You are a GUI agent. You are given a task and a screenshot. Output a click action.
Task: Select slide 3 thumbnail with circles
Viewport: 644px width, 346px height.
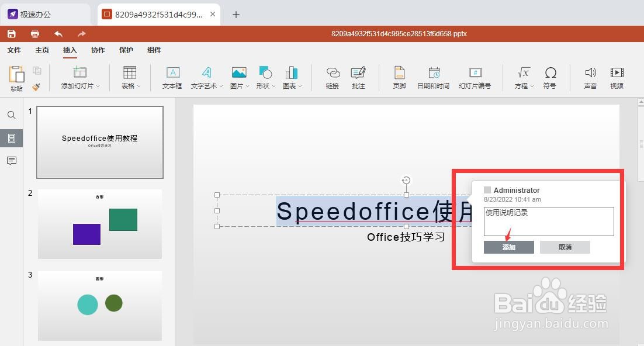[x=100, y=306]
